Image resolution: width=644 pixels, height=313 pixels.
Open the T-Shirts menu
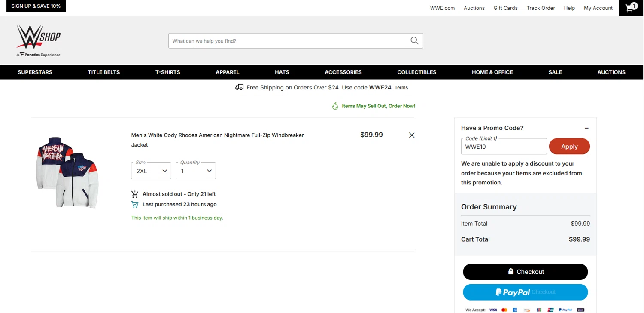click(168, 72)
